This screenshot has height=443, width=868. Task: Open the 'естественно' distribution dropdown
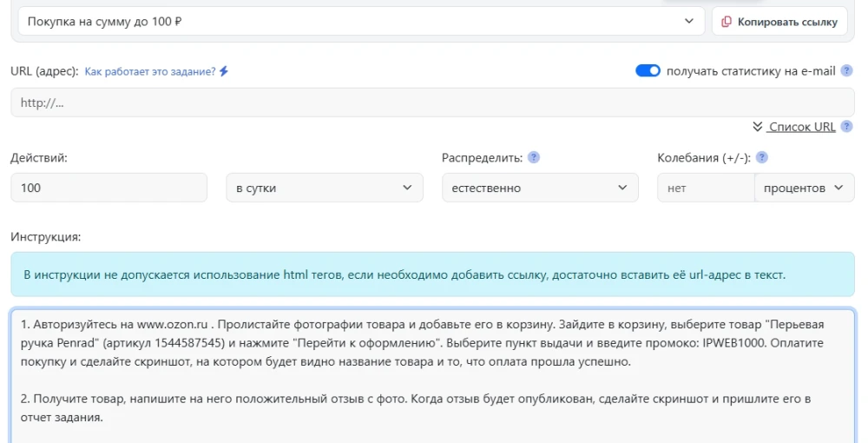[540, 188]
